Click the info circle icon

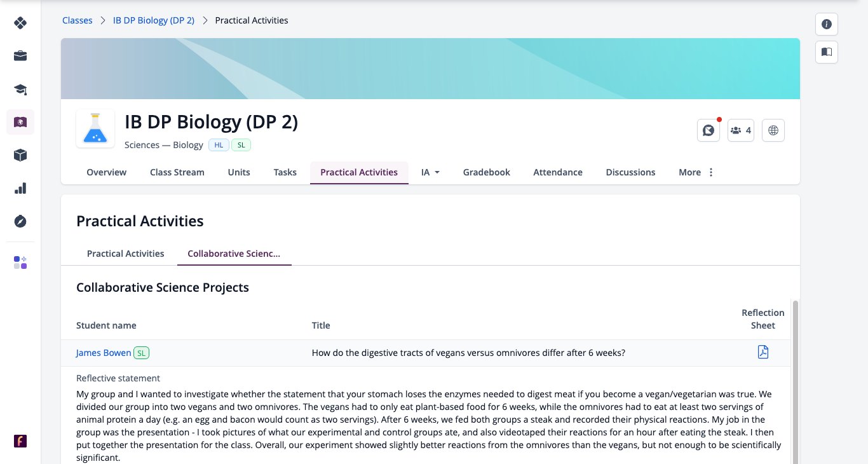click(827, 24)
